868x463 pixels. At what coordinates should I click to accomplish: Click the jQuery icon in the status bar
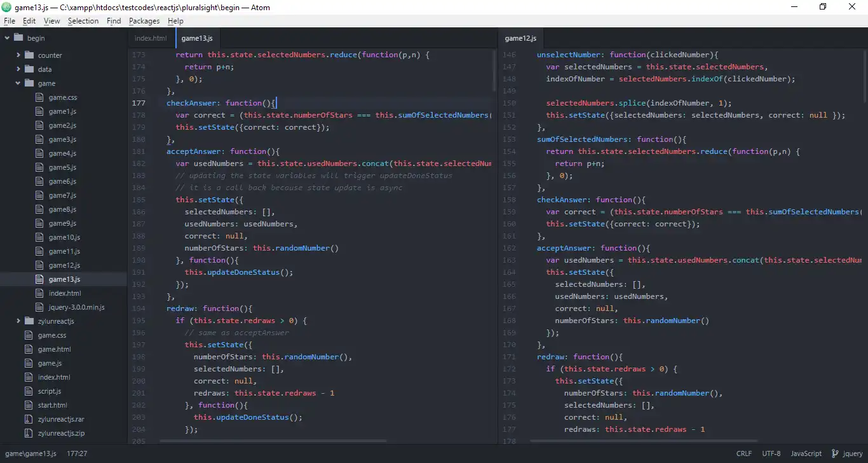[x=836, y=453]
